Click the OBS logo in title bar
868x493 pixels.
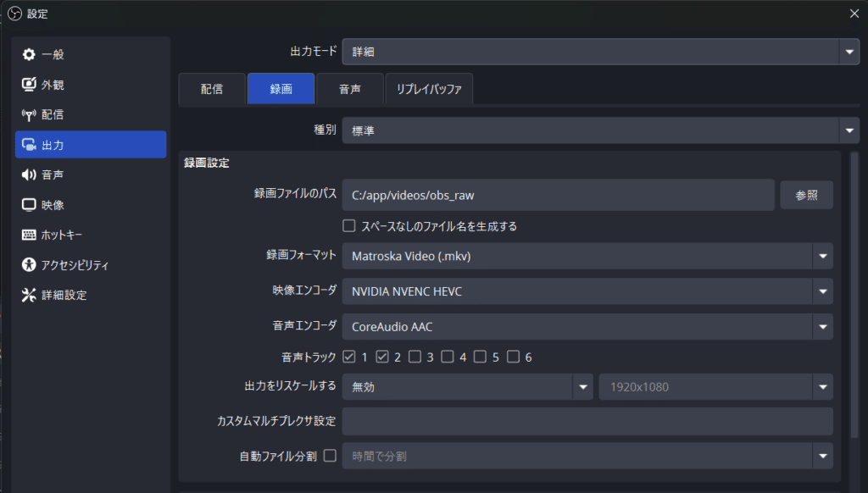point(15,14)
